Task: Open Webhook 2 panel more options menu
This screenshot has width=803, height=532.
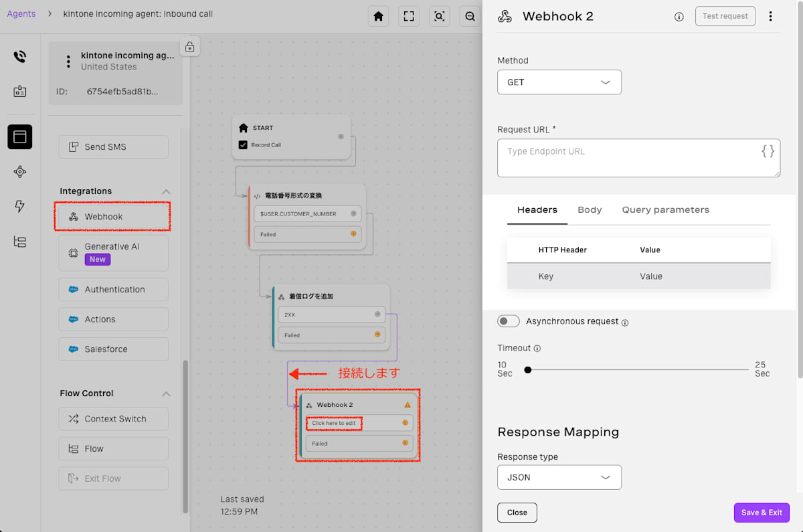Action: [770, 16]
